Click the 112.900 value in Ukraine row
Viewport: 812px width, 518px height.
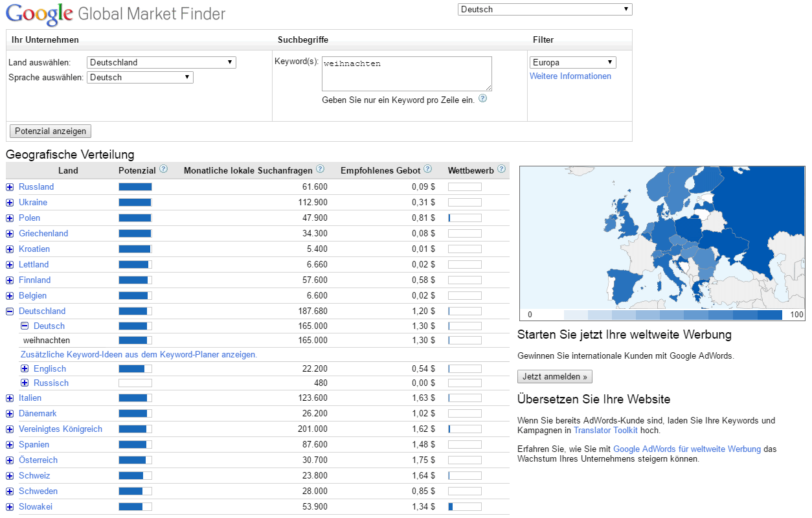coord(312,203)
